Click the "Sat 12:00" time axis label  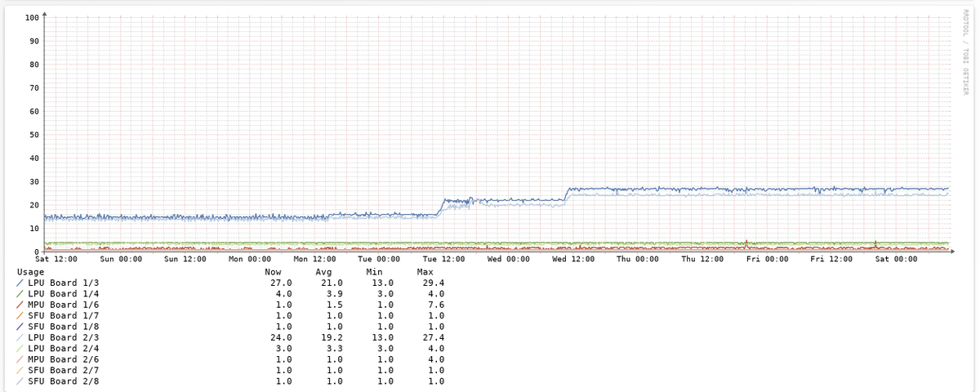click(x=56, y=259)
